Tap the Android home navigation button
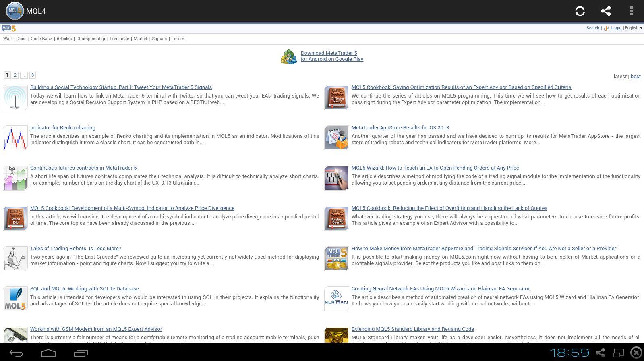Image resolution: width=644 pixels, height=361 pixels. tap(48, 353)
